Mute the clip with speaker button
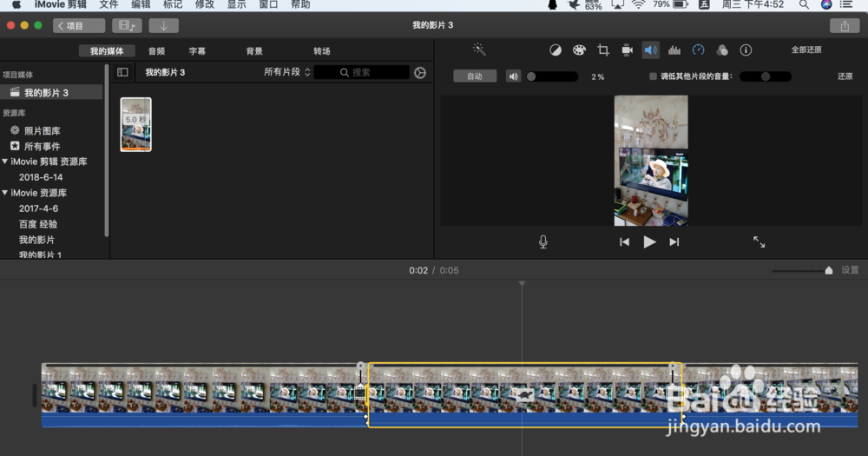 pos(513,76)
